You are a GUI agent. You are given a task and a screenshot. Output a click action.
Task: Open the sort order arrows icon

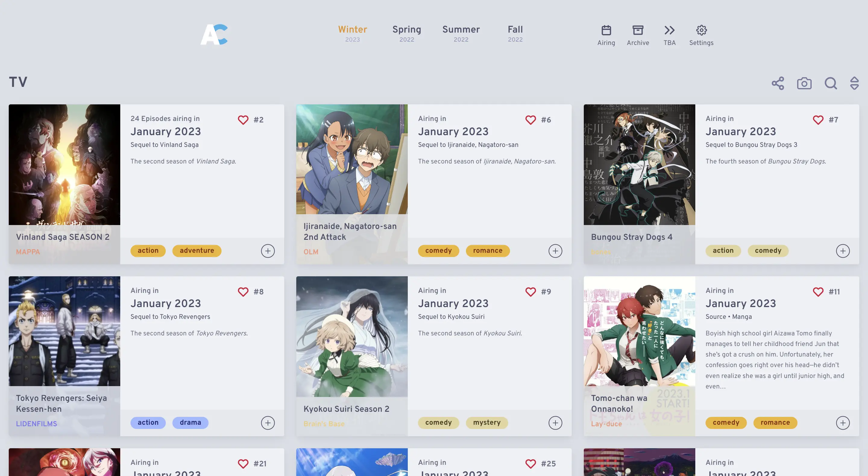854,83
